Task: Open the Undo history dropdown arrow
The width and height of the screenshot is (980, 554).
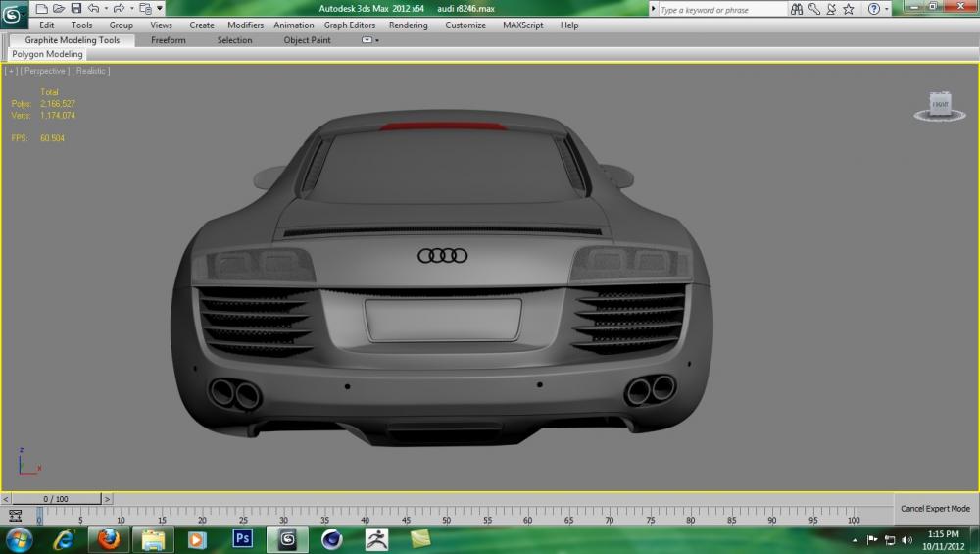Action: 106,9
